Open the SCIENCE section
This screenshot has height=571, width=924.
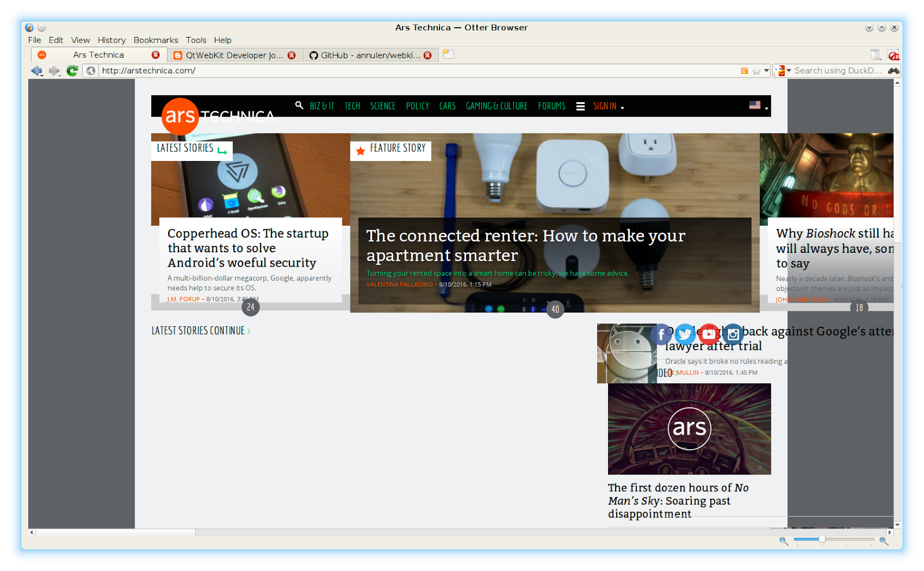[x=383, y=106]
